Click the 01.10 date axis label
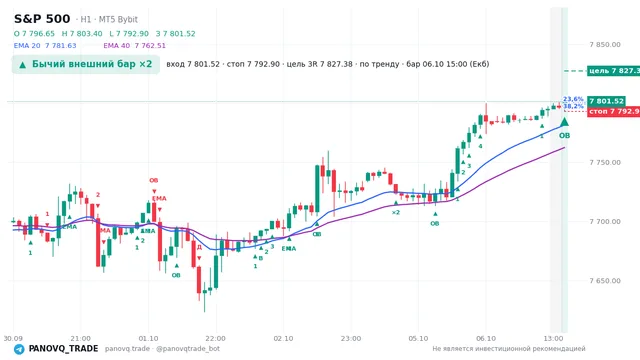640x360 pixels. pos(148,338)
